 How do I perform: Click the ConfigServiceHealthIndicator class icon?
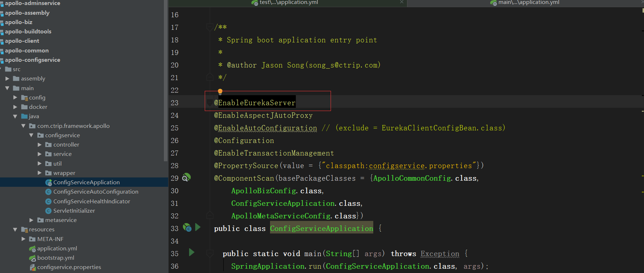[x=48, y=202]
